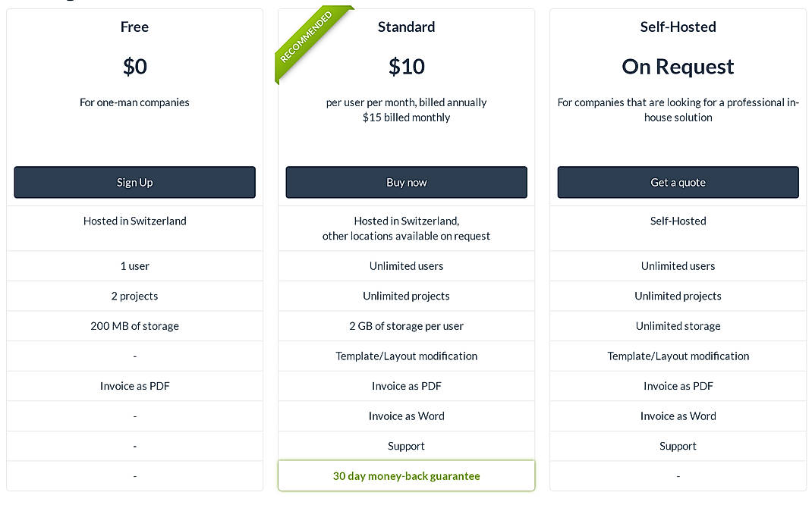The width and height of the screenshot is (812, 505).
Task: Select Template/Layout modification under Self-Hosted
Action: coord(678,356)
